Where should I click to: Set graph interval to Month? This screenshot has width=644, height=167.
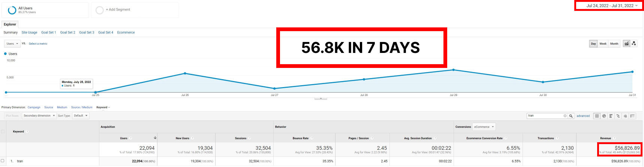click(614, 44)
